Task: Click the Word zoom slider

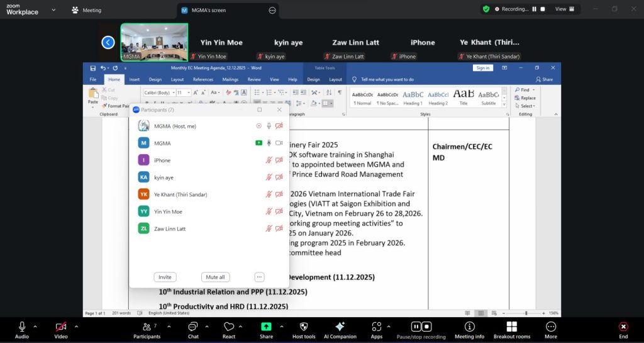Action: click(x=526, y=313)
